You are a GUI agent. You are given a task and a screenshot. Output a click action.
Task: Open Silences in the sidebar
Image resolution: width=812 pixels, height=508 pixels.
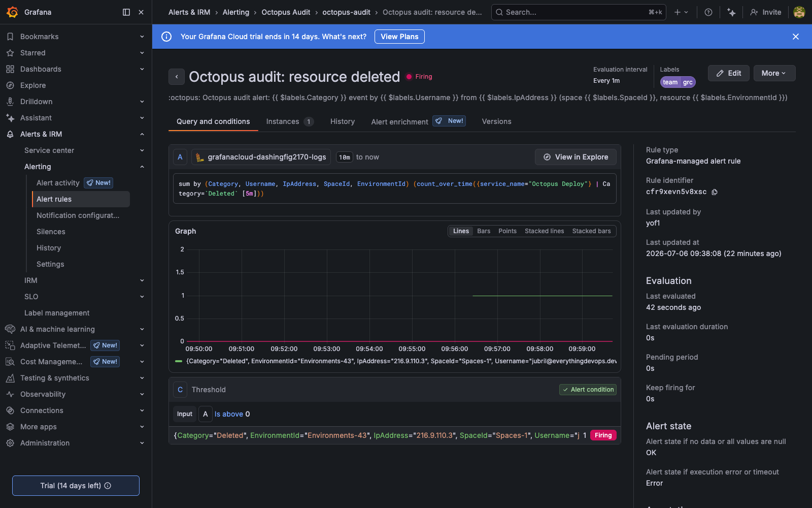coord(51,232)
